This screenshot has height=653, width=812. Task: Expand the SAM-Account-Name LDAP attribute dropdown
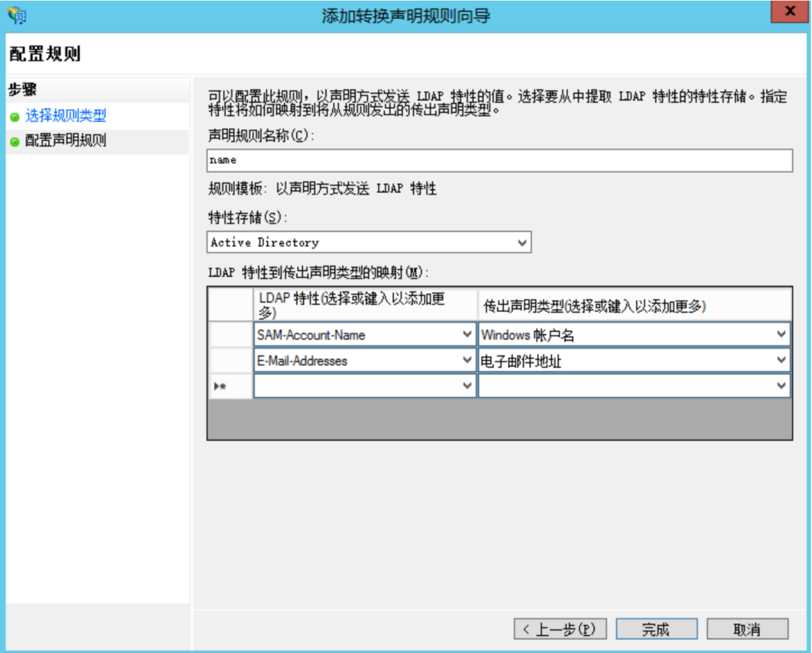tap(467, 334)
